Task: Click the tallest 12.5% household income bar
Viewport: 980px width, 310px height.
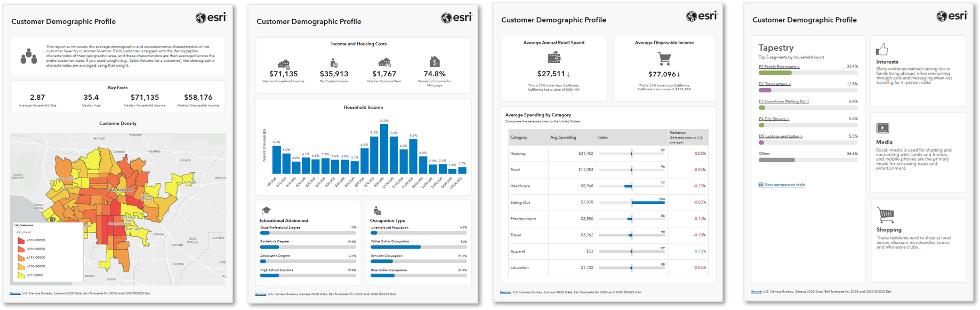Action: (384, 149)
